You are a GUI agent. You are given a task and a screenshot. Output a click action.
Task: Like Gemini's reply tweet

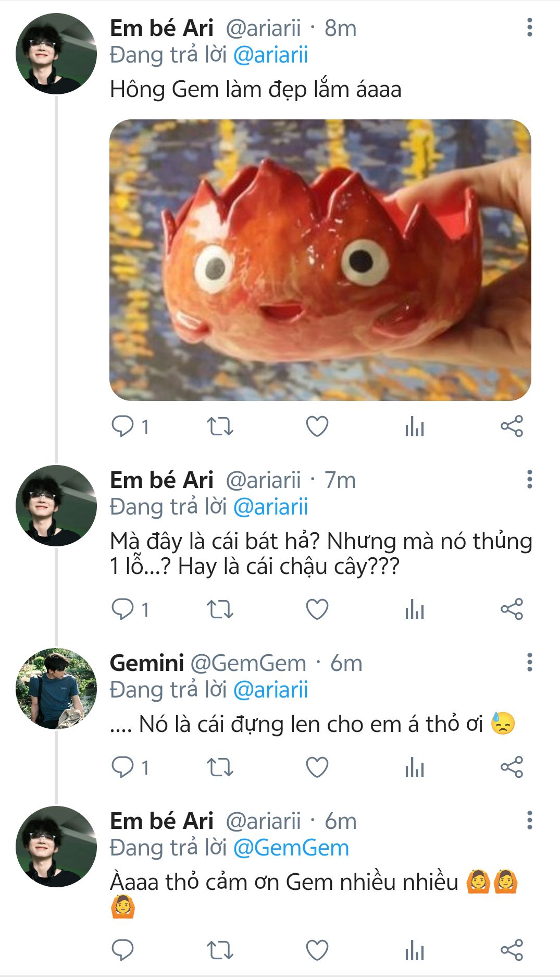(x=317, y=767)
